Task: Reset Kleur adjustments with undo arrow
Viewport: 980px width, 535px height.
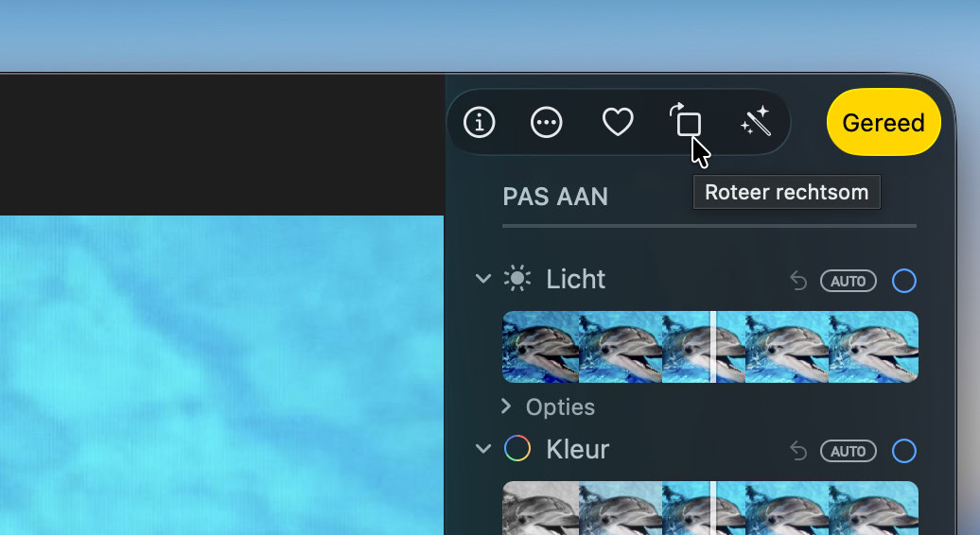Action: click(798, 451)
